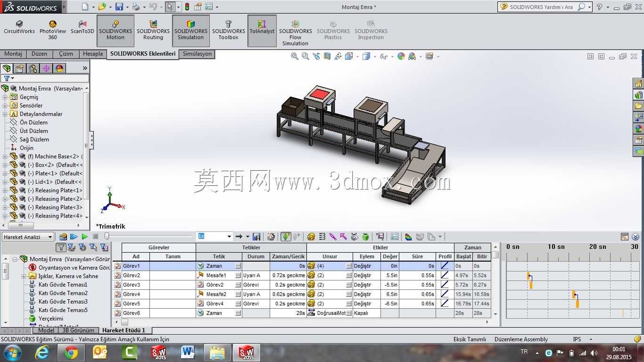Click the Görev5 task bar on the timeline
This screenshot has height=362, width=644.
pyautogui.click(x=578, y=304)
